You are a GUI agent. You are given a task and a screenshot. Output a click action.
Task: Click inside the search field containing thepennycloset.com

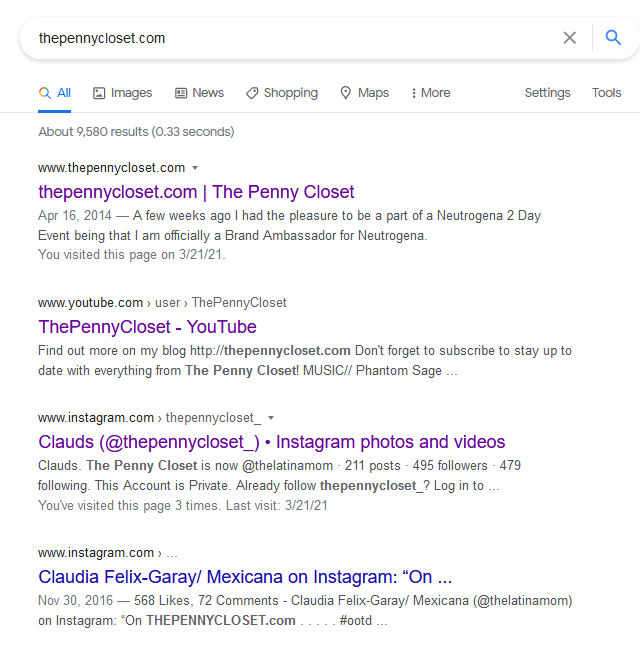click(292, 38)
